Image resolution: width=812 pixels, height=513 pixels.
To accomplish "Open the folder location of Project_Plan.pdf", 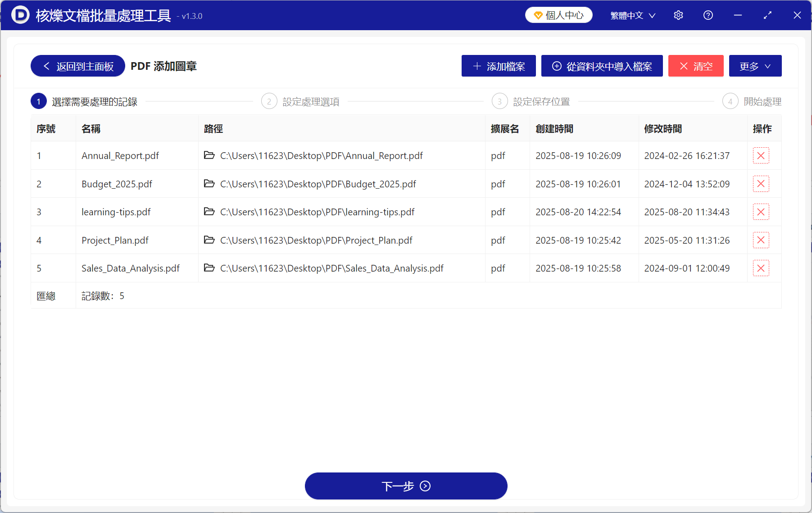I will 209,240.
